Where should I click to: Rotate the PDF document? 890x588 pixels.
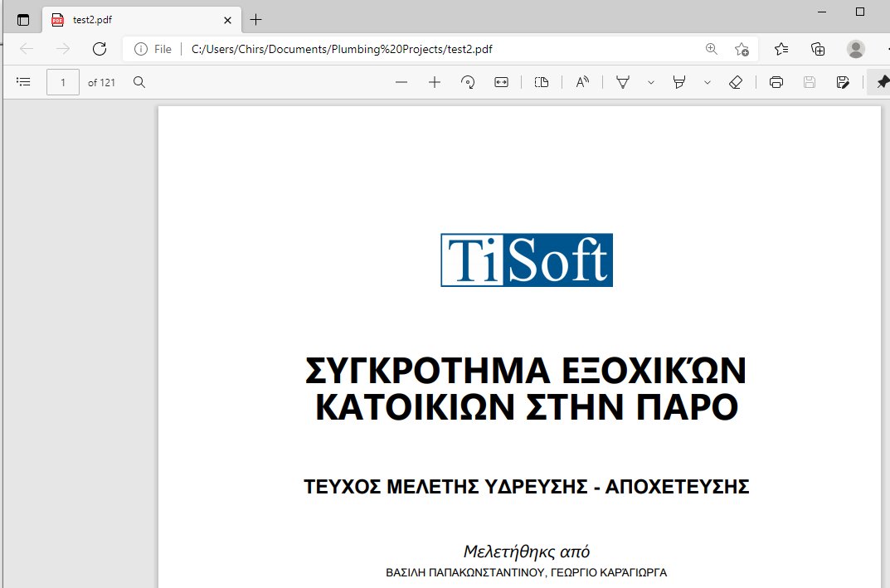[x=468, y=81]
